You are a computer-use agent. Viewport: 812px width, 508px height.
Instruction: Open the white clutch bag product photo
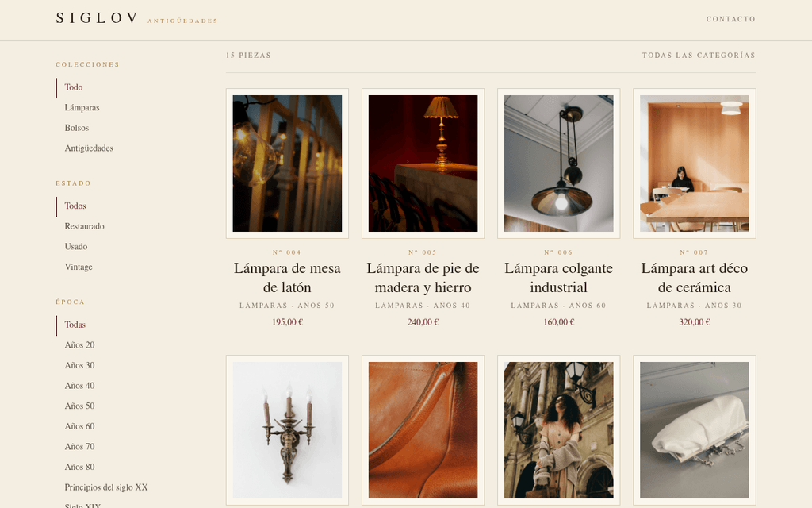coord(695,430)
